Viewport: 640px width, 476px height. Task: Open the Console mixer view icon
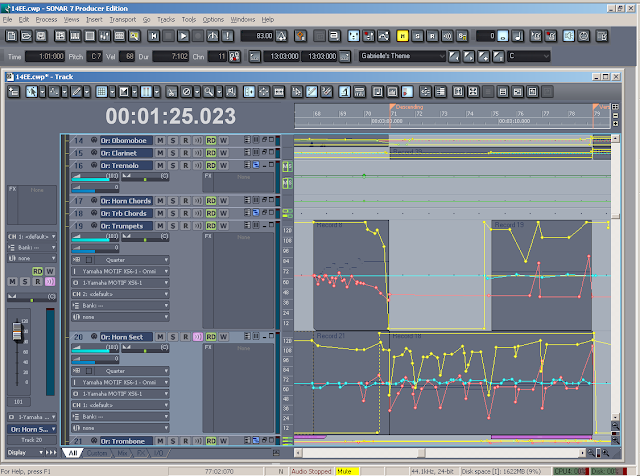[x=104, y=36]
